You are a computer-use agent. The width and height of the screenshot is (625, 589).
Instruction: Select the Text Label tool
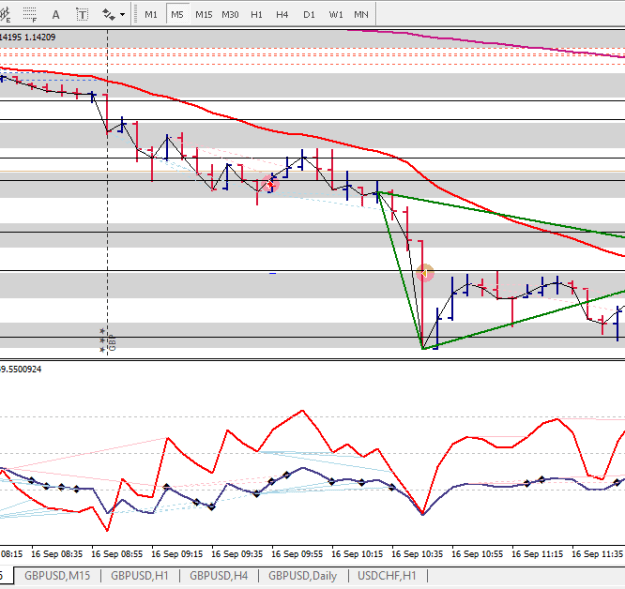pyautogui.click(x=82, y=15)
